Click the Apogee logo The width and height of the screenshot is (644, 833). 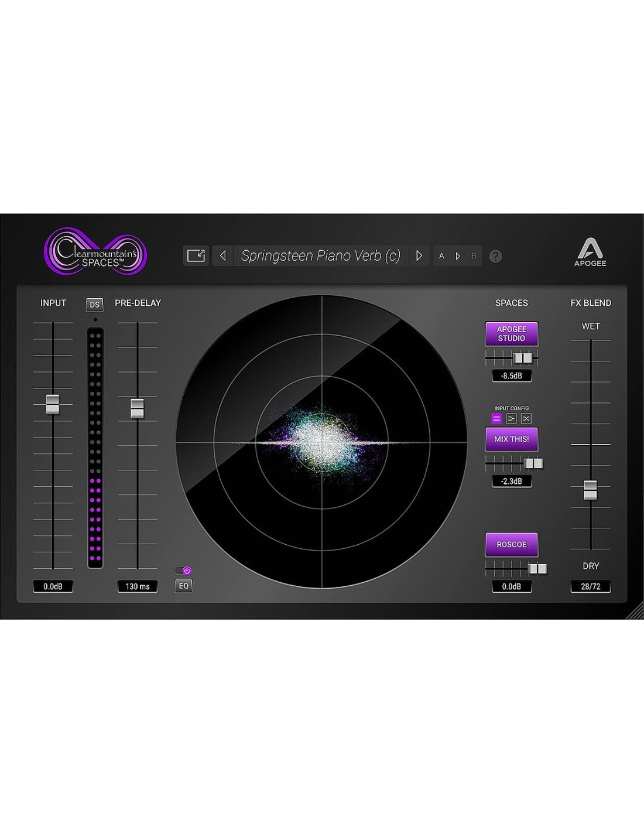(x=590, y=253)
